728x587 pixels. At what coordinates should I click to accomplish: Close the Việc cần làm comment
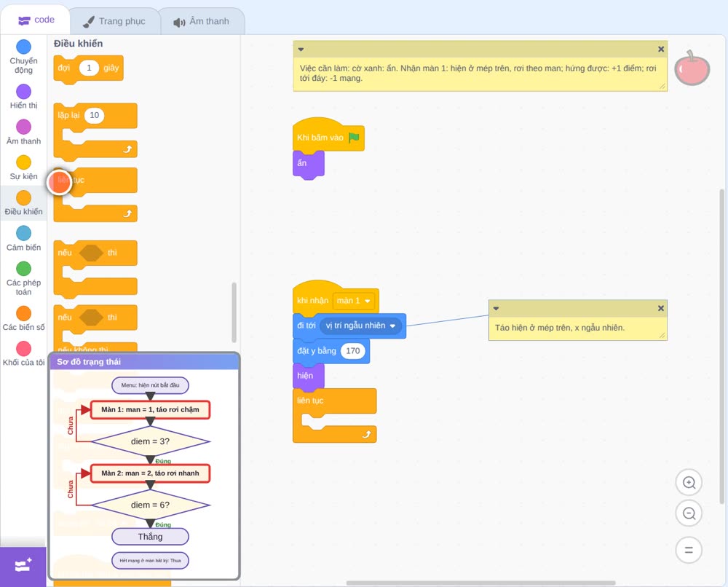661,50
